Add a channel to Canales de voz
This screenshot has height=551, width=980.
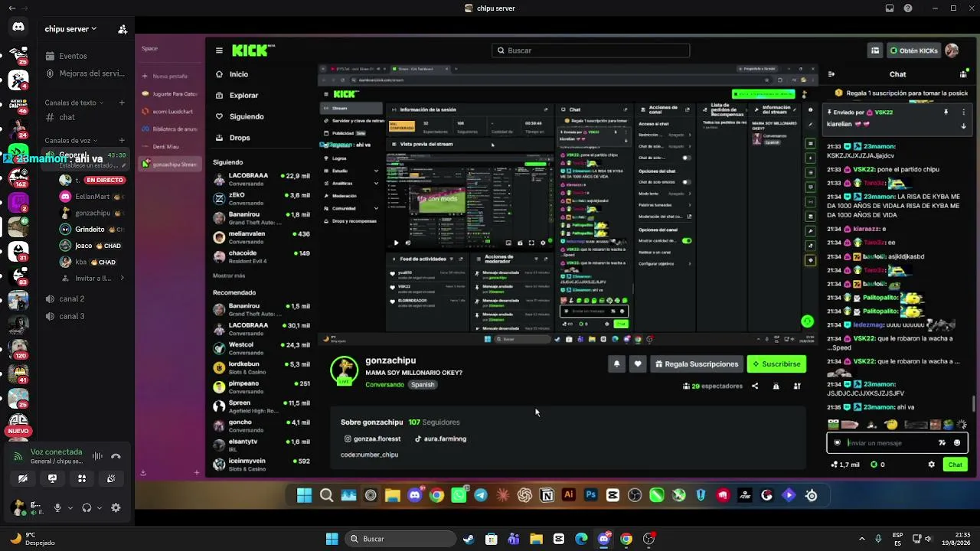tap(122, 140)
